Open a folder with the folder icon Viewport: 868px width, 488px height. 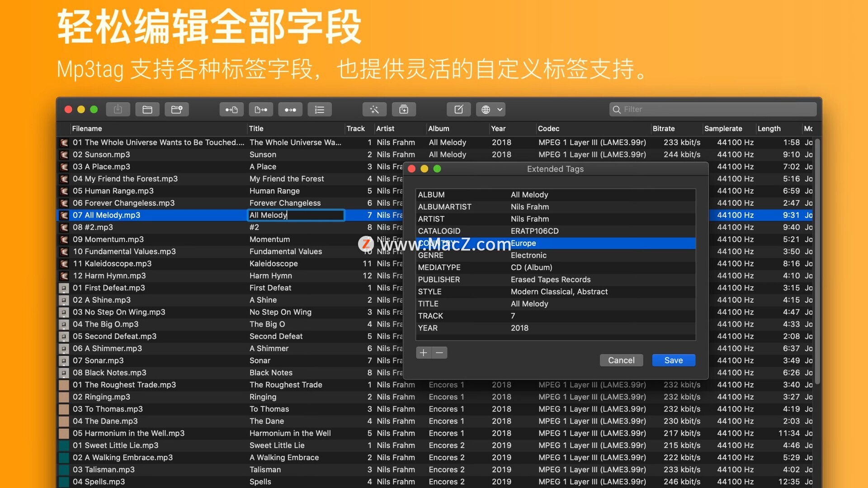[x=147, y=109]
